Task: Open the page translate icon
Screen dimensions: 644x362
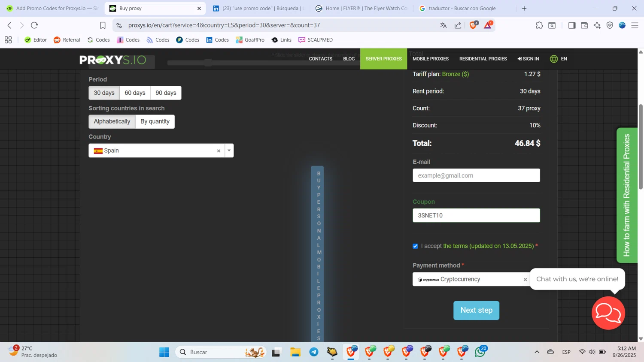Action: click(x=444, y=25)
